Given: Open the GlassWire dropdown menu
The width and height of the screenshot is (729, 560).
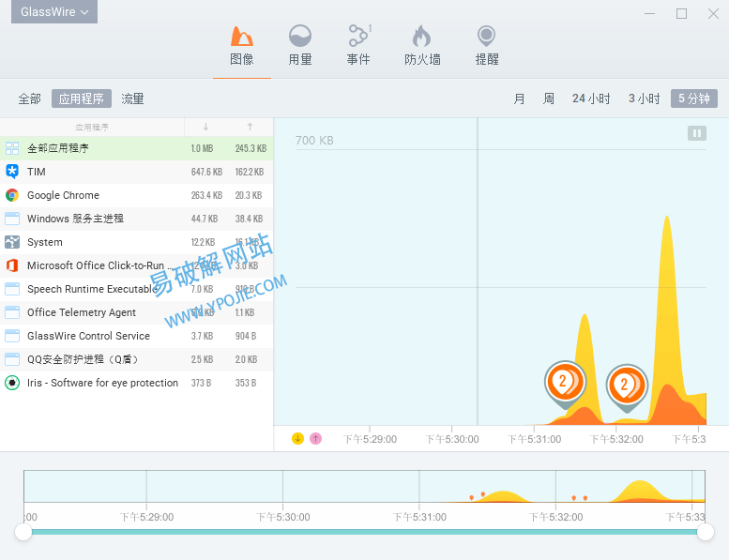Looking at the screenshot, I should 54,12.
